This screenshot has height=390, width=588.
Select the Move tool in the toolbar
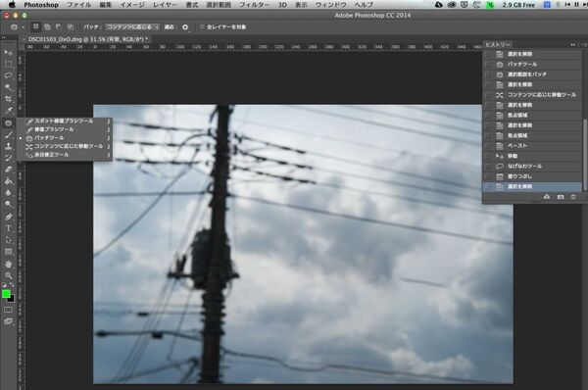tap(8, 53)
